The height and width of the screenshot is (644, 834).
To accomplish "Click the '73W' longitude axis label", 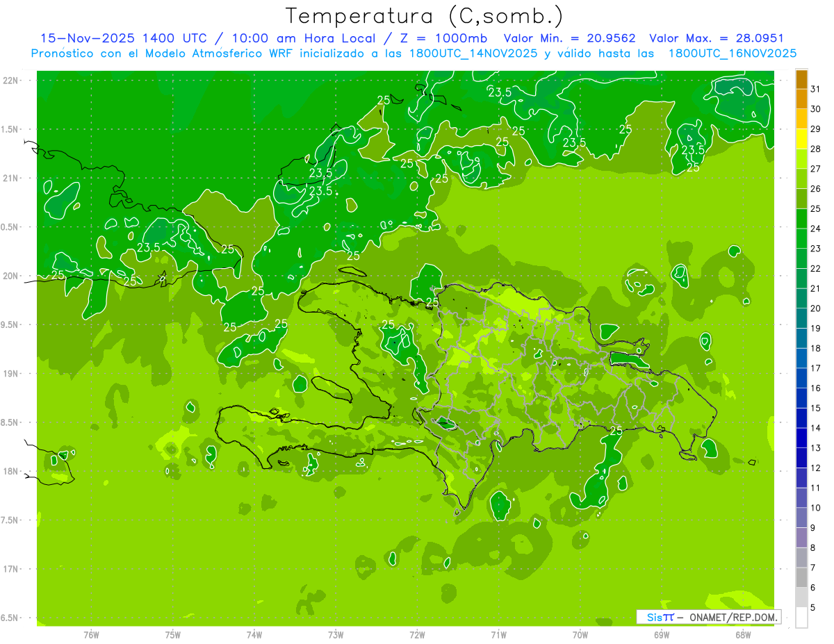I will click(336, 634).
